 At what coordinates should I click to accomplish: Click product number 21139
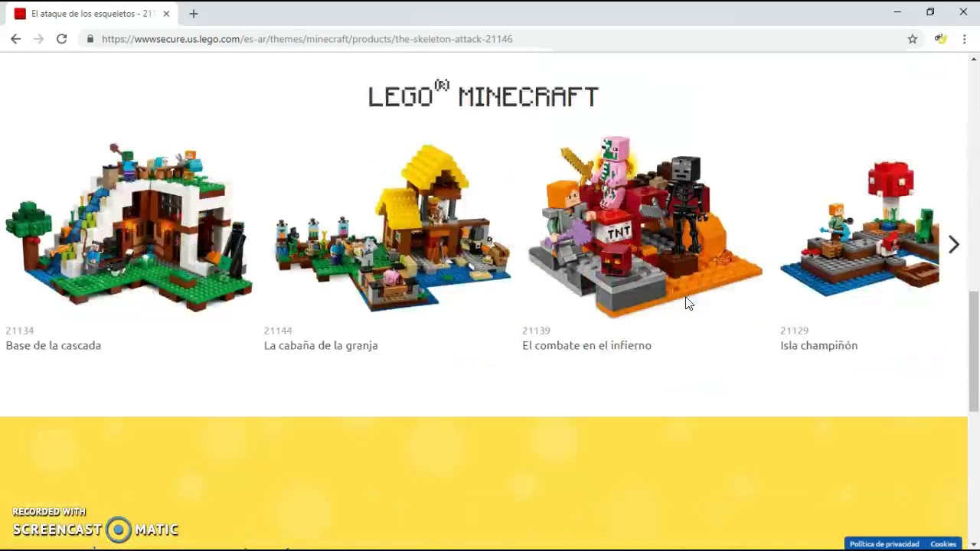pyautogui.click(x=536, y=331)
